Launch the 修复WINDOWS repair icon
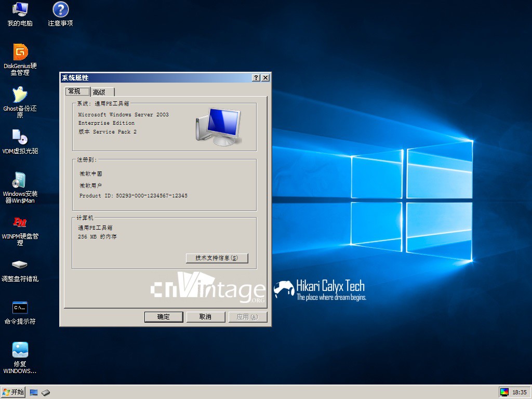This screenshot has width=532, height=399. [20, 357]
